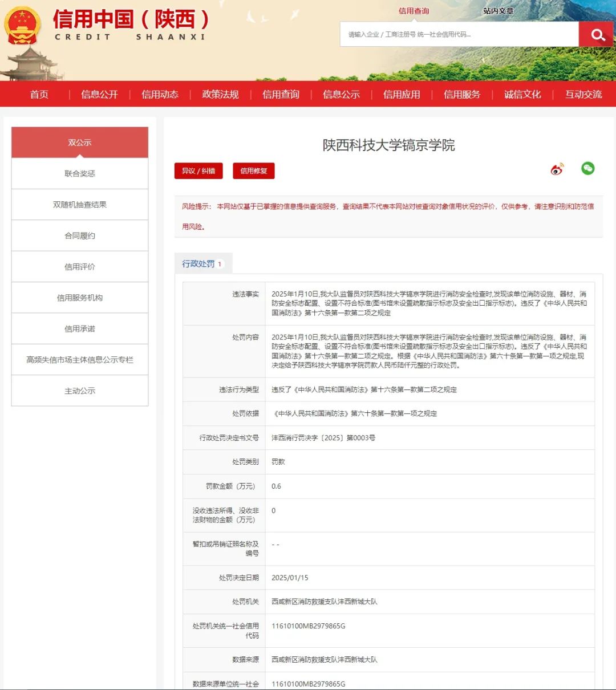Screen dimensions: 616x690
Task: Open 首页 in main navigation
Action: click(x=39, y=94)
